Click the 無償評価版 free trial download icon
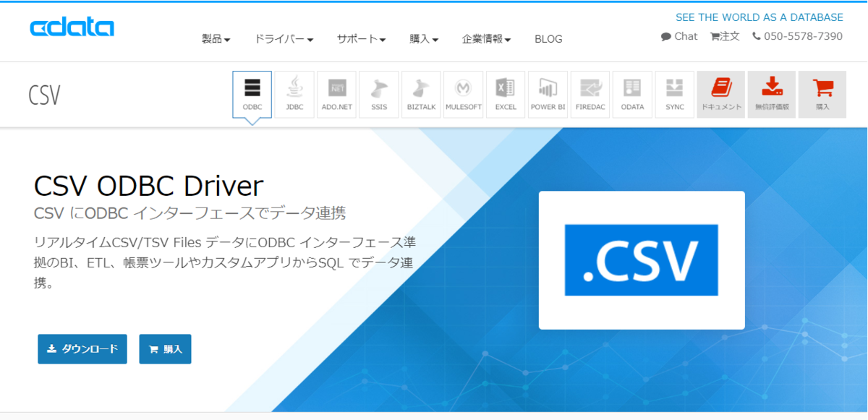868x420 pixels. [x=772, y=94]
